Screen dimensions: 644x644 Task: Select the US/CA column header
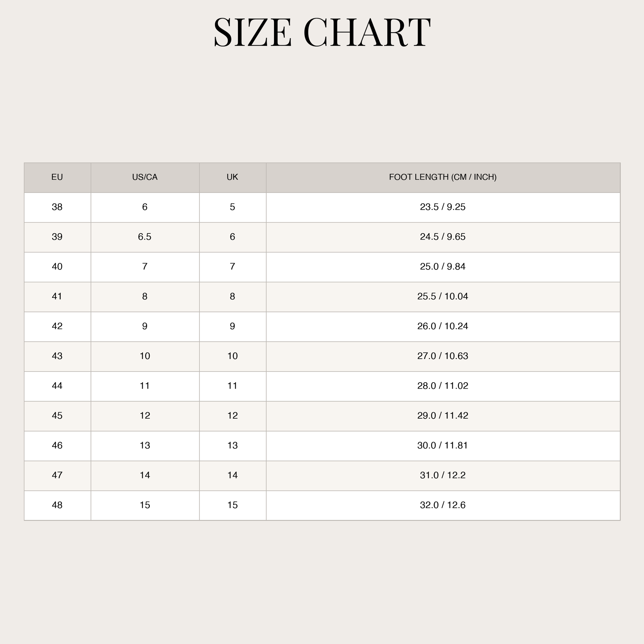(x=145, y=177)
